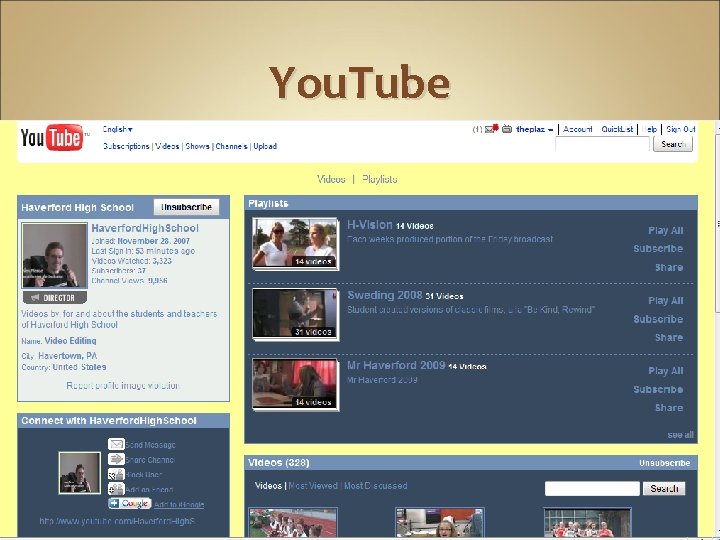
Task: Click the small avatar in Connect panel
Action: click(79, 472)
